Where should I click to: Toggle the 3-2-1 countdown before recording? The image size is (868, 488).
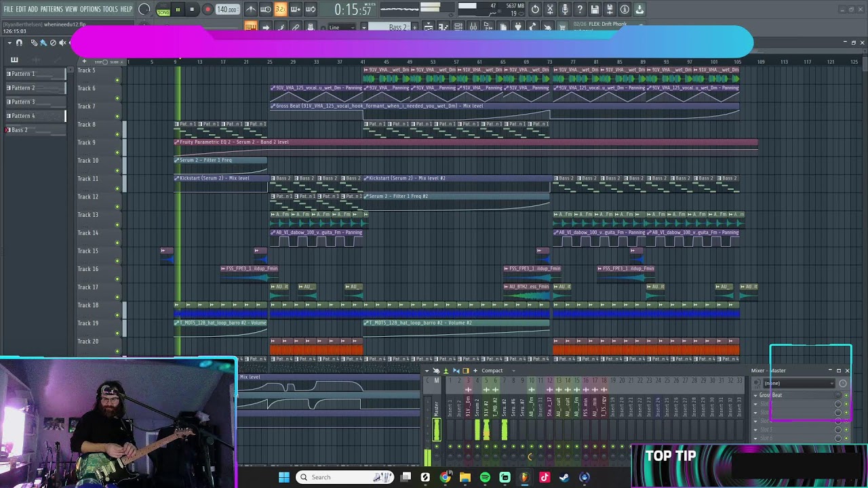(281, 9)
